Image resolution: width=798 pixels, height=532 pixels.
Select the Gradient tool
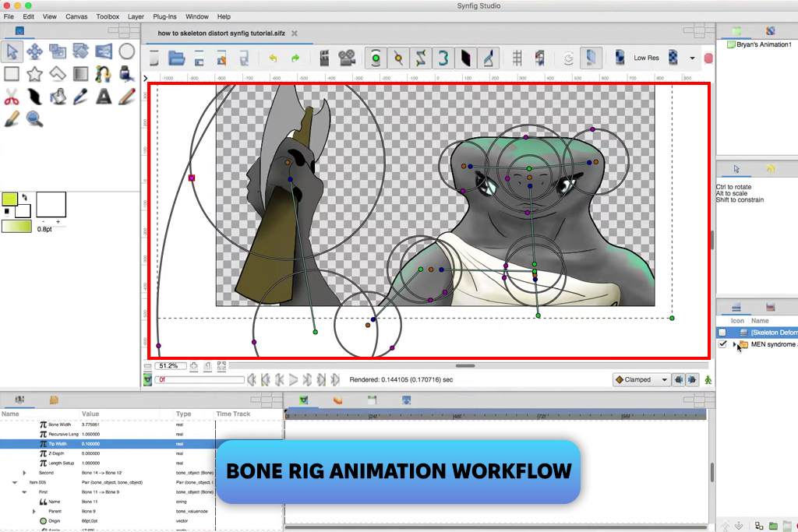(x=80, y=74)
